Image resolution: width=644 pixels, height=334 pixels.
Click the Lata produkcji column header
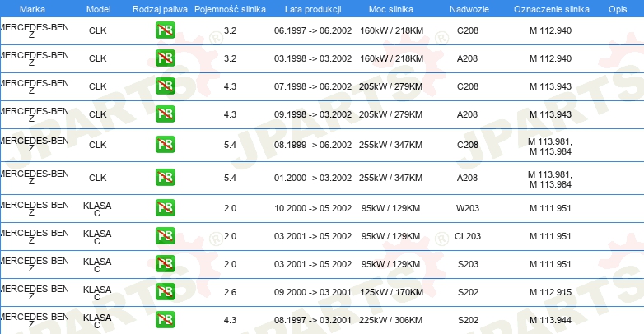click(x=313, y=9)
